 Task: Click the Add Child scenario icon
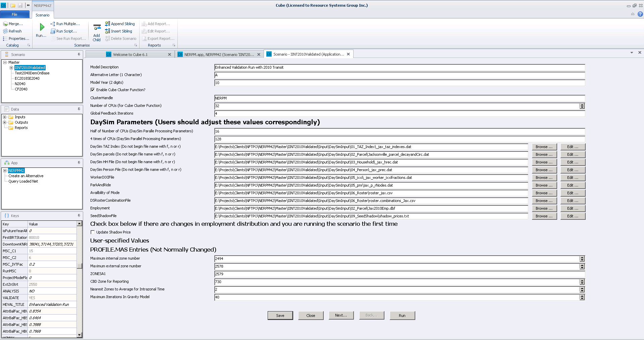pyautogui.click(x=97, y=27)
